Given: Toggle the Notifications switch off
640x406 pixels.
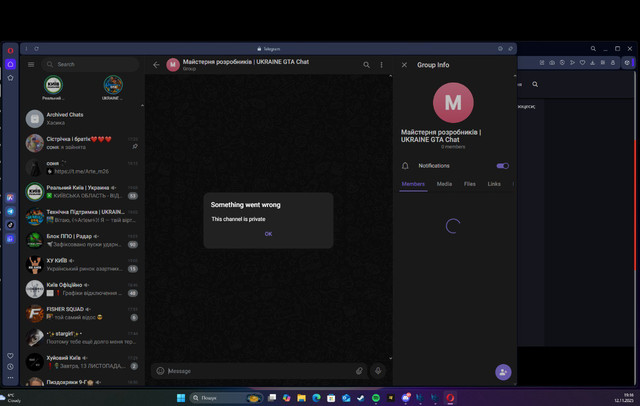Looking at the screenshot, I should [x=502, y=166].
